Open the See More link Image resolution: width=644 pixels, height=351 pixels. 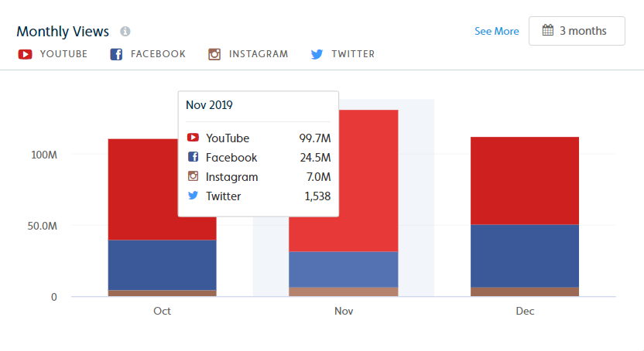[x=497, y=31]
